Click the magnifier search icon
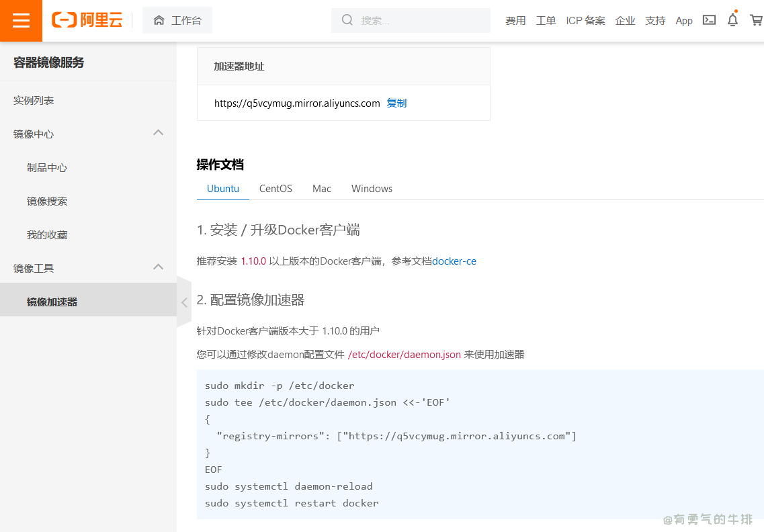764x532 pixels. pyautogui.click(x=347, y=20)
